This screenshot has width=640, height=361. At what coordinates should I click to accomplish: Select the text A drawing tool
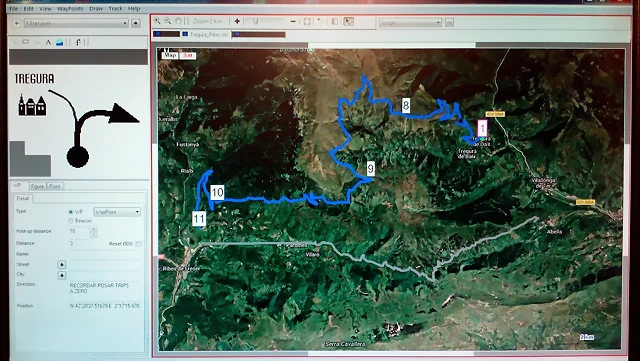(x=48, y=42)
